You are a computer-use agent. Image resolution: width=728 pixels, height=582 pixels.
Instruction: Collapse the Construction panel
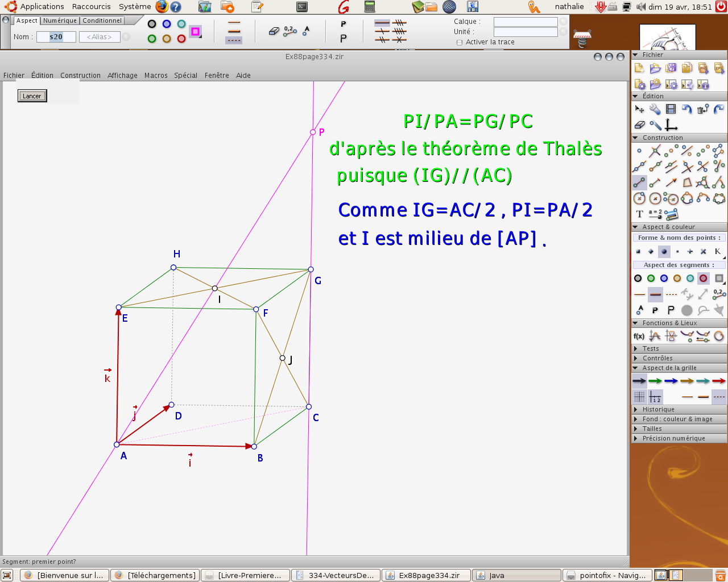pos(635,138)
